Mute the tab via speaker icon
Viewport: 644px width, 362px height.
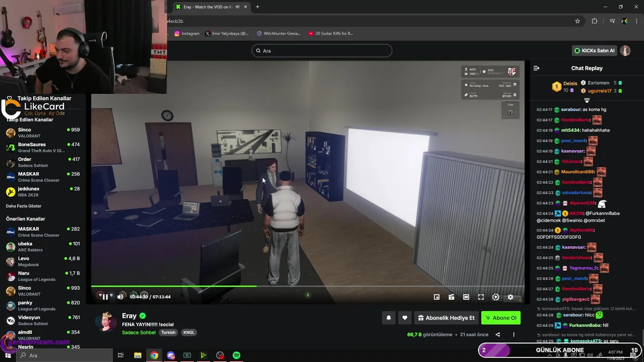tap(237, 7)
